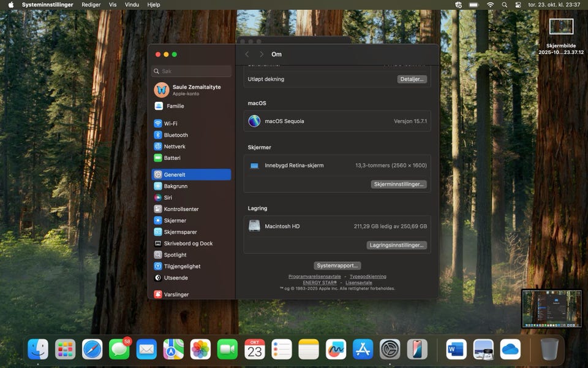This screenshot has width=588, height=368.
Task: Launch FaceTime from the Dock
Action: [228, 349]
